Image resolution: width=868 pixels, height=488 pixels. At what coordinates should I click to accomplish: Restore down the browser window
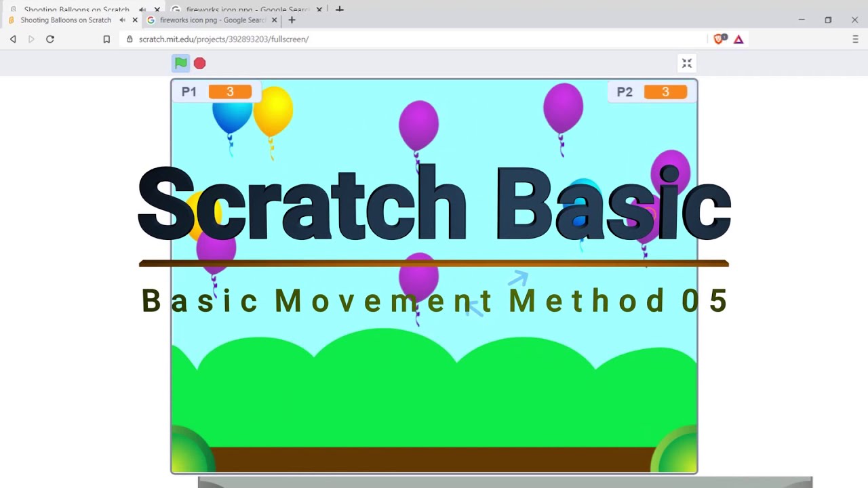click(x=828, y=20)
